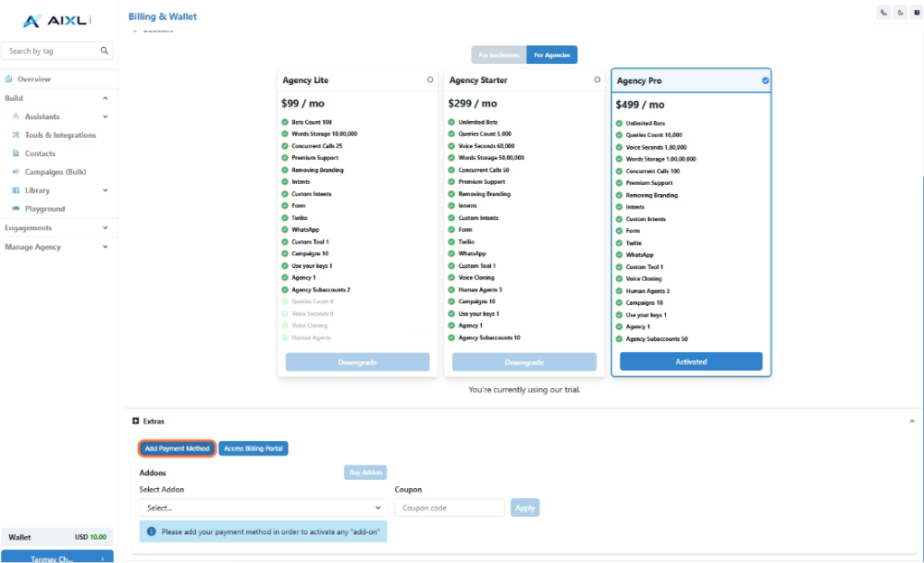Screen dimensions: 924x563
Task: Open the Select Addon dropdown
Action: (x=263, y=508)
